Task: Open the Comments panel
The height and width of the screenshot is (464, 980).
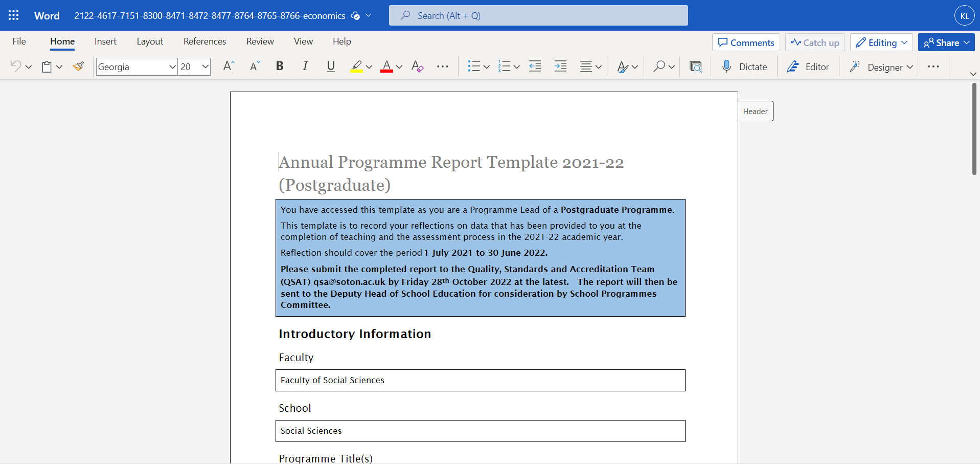Action: point(745,42)
